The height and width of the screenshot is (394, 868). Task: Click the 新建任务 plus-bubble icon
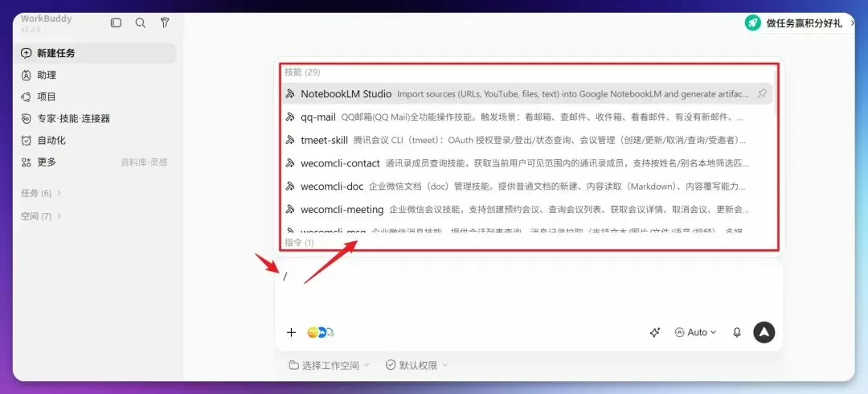tap(26, 53)
